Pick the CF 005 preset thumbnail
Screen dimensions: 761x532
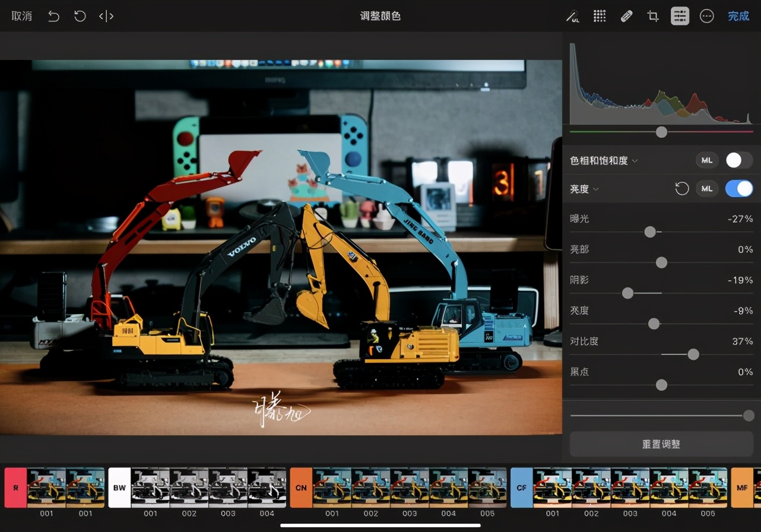pyautogui.click(x=708, y=487)
